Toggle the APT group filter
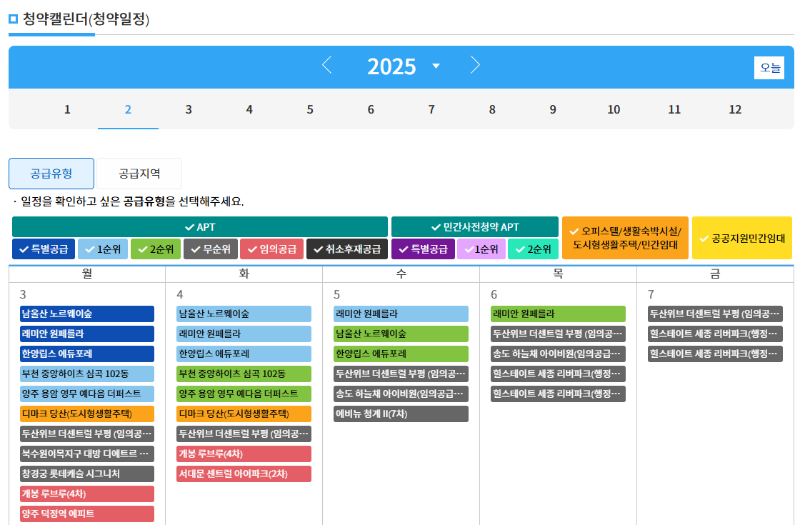Screen dimensions: 800x525 pyautogui.click(x=199, y=227)
